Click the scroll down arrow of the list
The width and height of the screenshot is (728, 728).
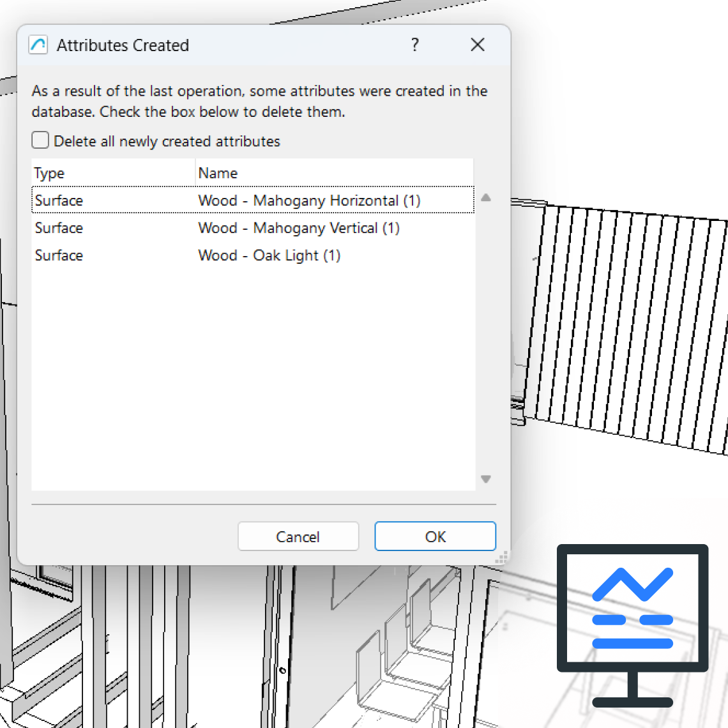click(x=486, y=479)
